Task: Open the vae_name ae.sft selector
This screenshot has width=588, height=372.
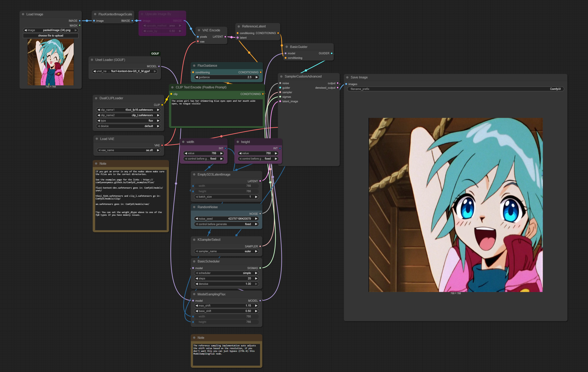Action: (129, 150)
